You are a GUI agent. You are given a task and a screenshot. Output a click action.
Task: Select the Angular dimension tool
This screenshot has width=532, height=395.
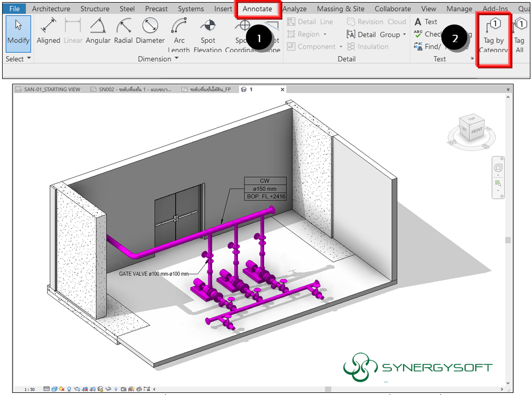pyautogui.click(x=97, y=32)
